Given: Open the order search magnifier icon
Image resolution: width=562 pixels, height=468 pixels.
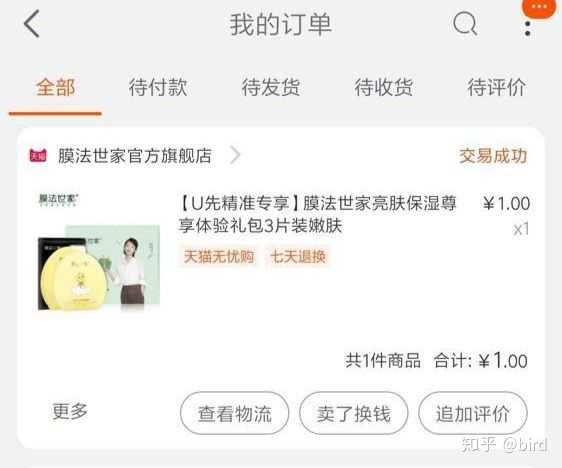Looking at the screenshot, I should pos(465,24).
